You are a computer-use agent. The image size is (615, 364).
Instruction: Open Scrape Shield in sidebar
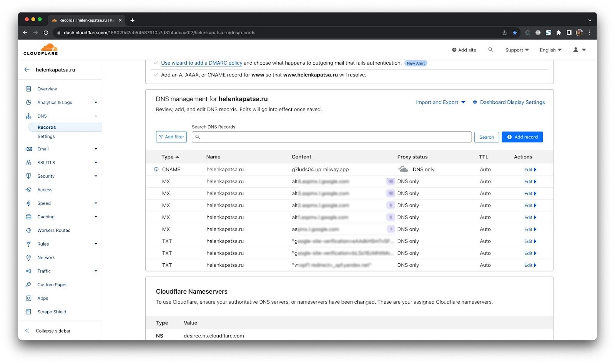tap(52, 312)
